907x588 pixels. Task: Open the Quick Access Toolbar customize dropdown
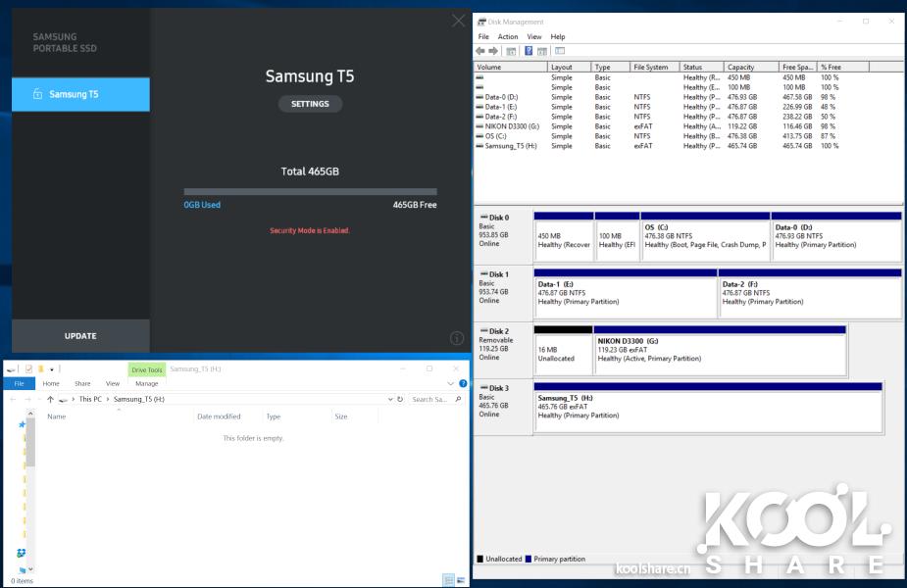point(52,369)
